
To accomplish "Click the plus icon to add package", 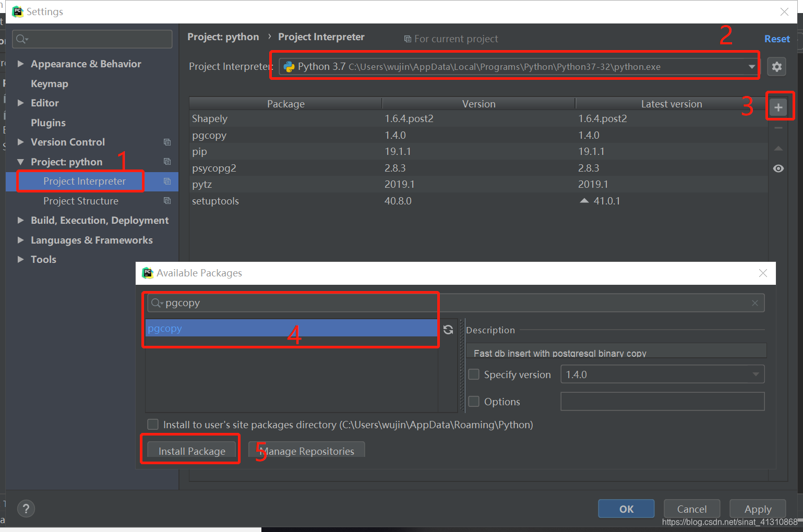I will click(778, 107).
